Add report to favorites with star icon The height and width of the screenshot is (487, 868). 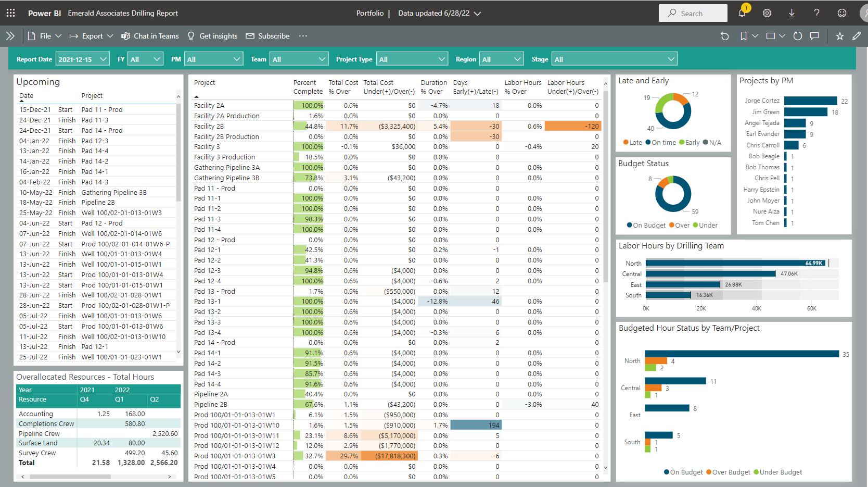coord(839,36)
